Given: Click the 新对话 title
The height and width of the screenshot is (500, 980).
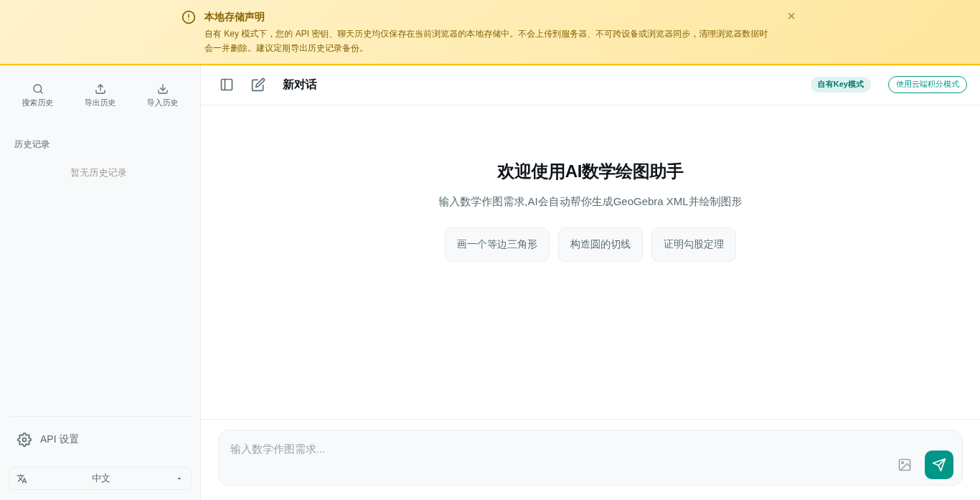Looking at the screenshot, I should coord(300,85).
